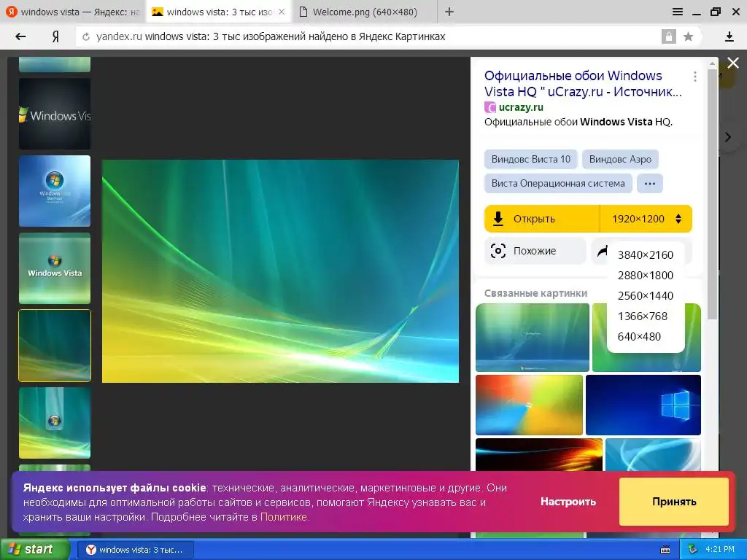Open the ucrazy.ru source link
Screen dimensions: 747x560
(x=521, y=108)
